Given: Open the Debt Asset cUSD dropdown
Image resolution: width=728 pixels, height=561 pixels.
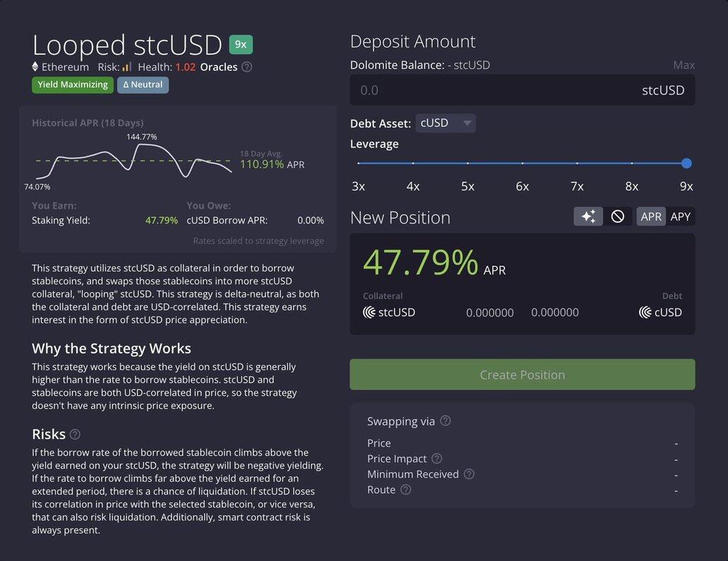Looking at the screenshot, I should tap(445, 123).
